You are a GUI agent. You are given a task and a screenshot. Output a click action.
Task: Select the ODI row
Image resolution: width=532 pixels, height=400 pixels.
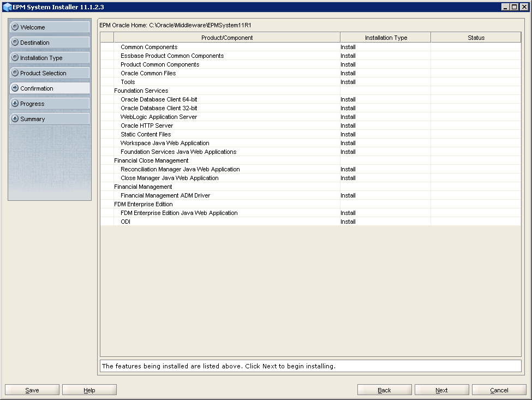310,222
